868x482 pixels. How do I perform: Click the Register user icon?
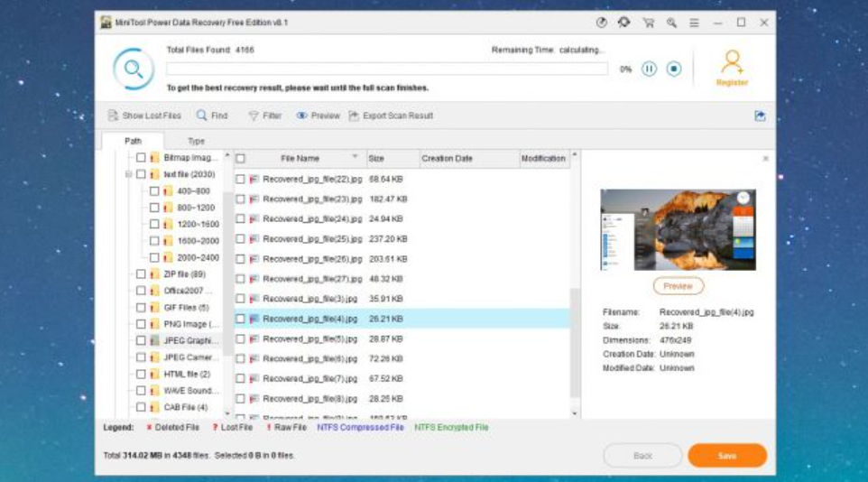tap(732, 63)
